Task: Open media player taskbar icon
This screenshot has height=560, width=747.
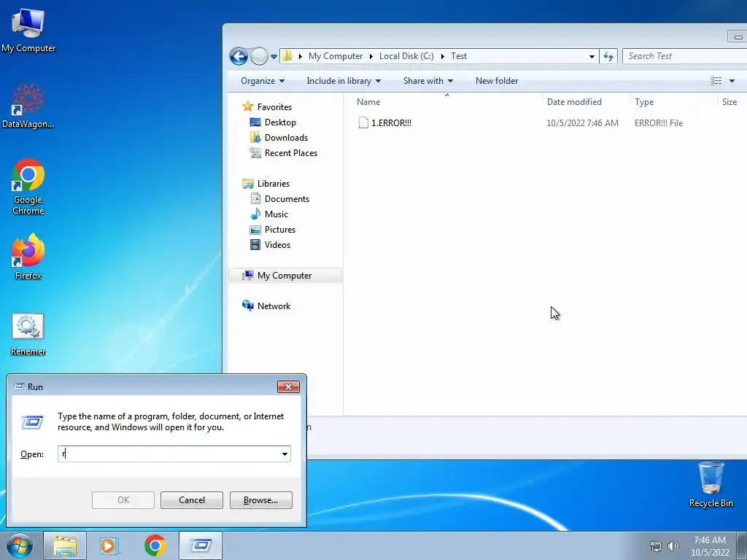Action: coord(109,545)
